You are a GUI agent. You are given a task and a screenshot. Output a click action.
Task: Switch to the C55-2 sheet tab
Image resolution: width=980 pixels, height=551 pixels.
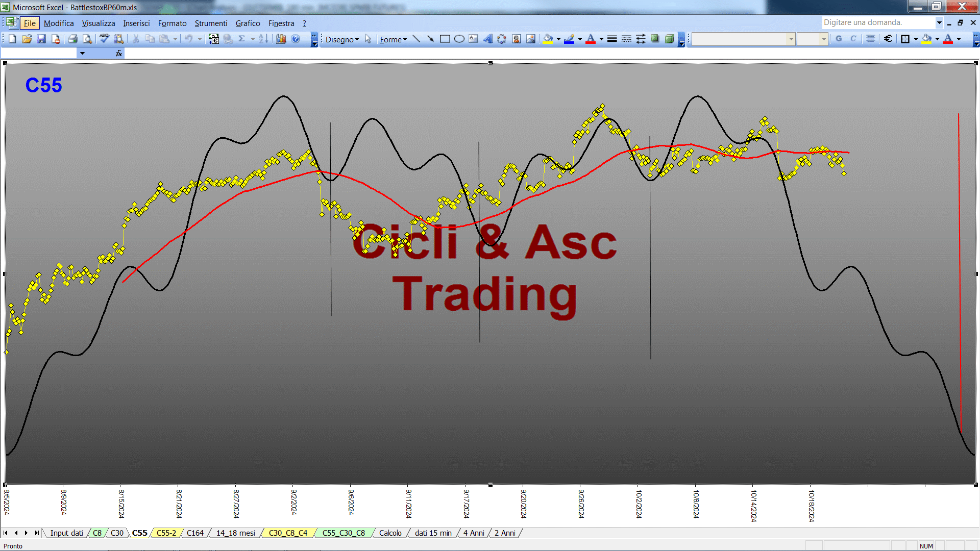tap(166, 533)
